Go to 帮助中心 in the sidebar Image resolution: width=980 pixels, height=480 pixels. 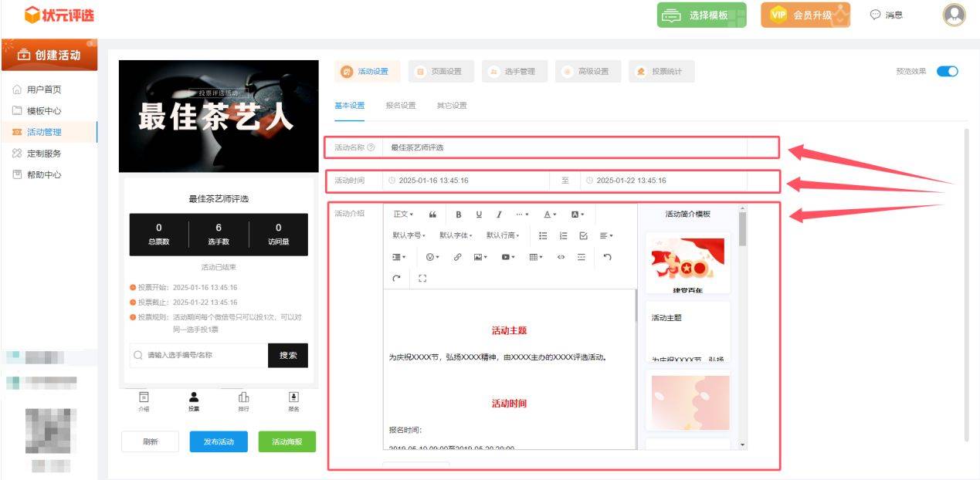[x=44, y=174]
